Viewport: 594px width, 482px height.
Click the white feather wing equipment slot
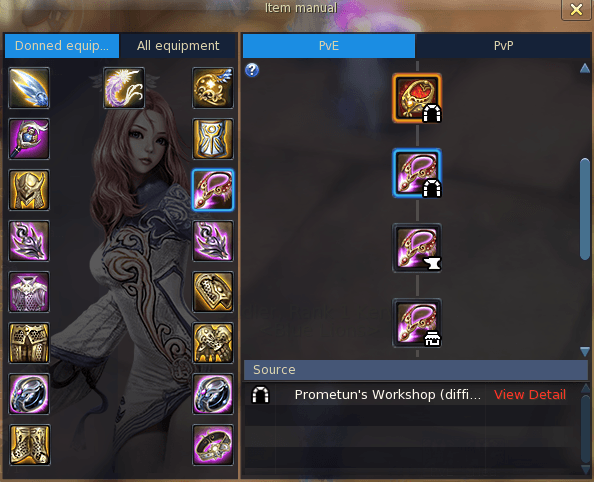(x=124, y=88)
